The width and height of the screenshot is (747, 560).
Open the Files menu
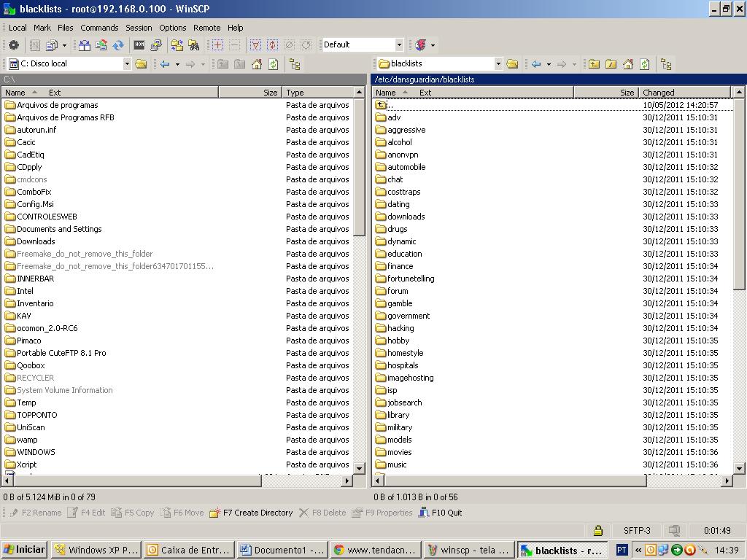pos(65,28)
